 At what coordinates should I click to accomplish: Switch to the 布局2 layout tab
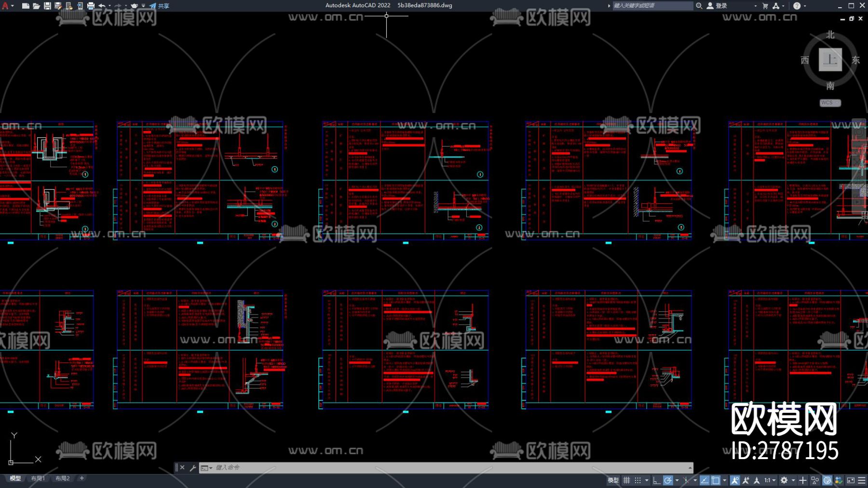62,478
